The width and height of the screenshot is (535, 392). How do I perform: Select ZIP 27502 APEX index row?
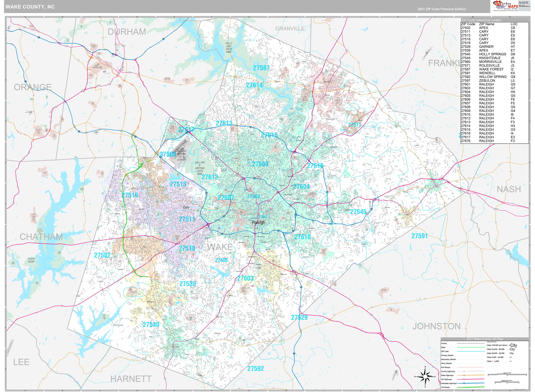pyautogui.click(x=487, y=28)
